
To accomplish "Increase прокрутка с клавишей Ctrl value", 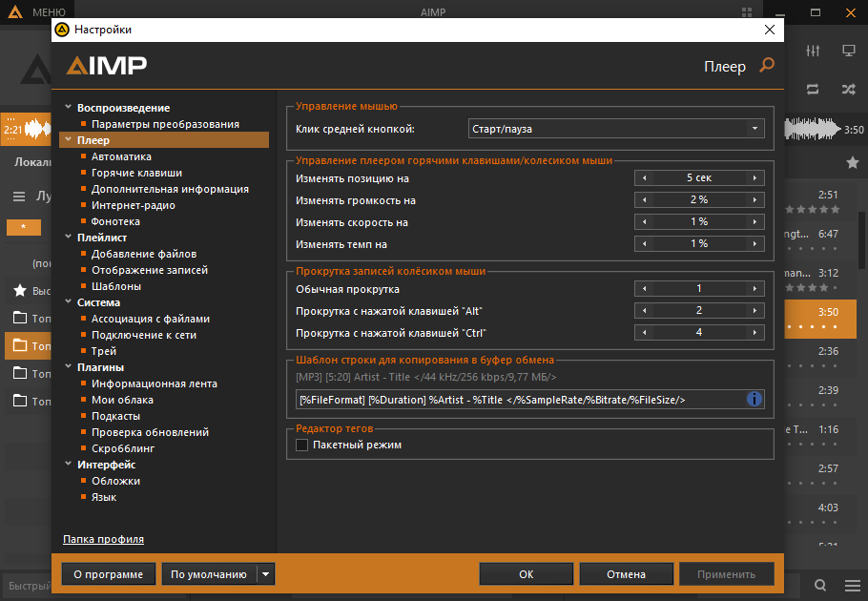I will [754, 333].
